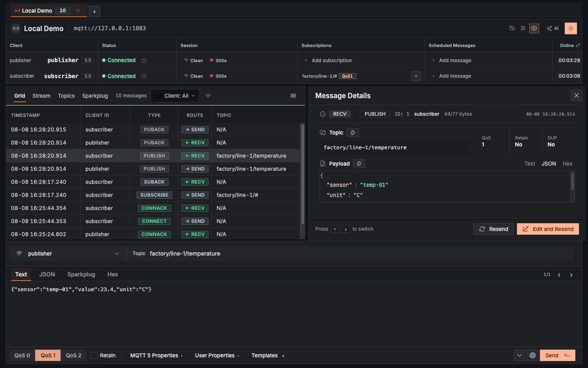Open the publisher client selector dropdown
Image resolution: width=588 pixels, height=368 pixels.
tap(68, 254)
